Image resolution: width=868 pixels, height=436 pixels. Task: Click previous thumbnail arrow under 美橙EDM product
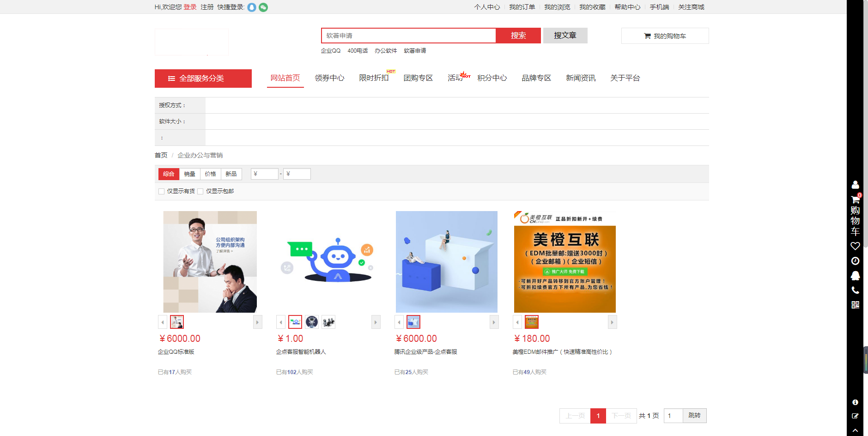point(517,322)
